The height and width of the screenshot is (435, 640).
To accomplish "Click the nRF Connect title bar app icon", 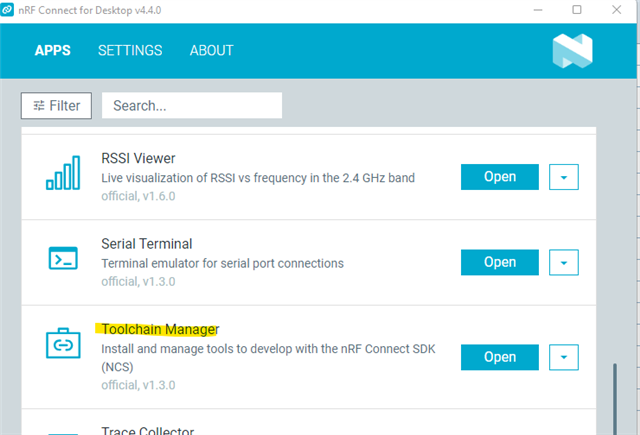I will 7,10.
